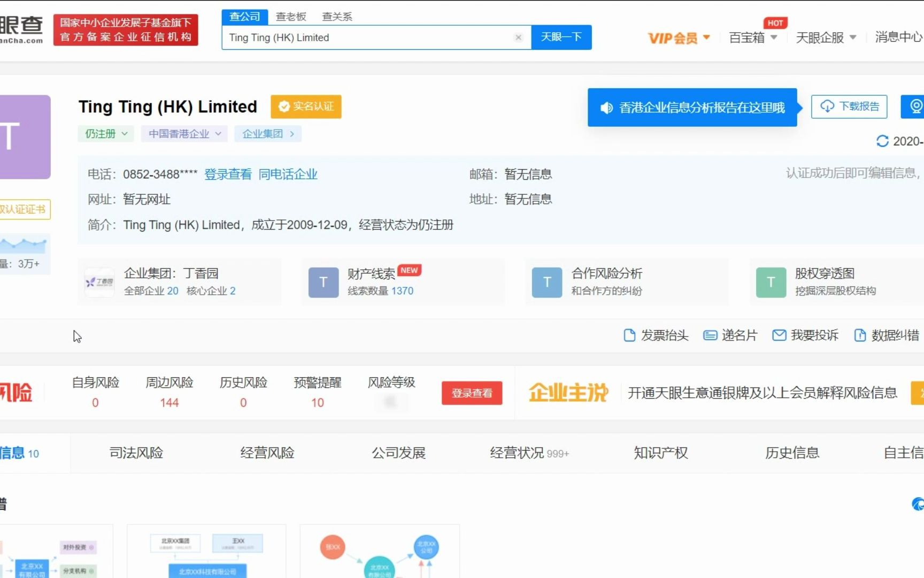Image resolution: width=924 pixels, height=578 pixels.
Task: Click the NEW badge on 财产线索
Action: tap(410, 270)
